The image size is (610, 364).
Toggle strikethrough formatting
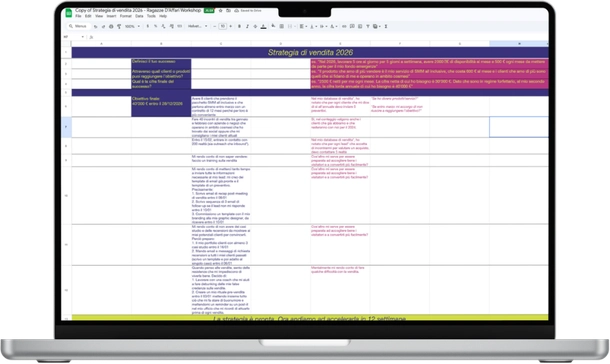pos(255,26)
